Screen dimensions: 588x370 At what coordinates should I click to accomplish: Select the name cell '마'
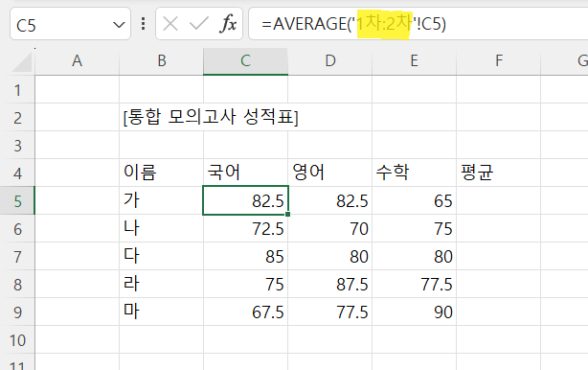161,312
